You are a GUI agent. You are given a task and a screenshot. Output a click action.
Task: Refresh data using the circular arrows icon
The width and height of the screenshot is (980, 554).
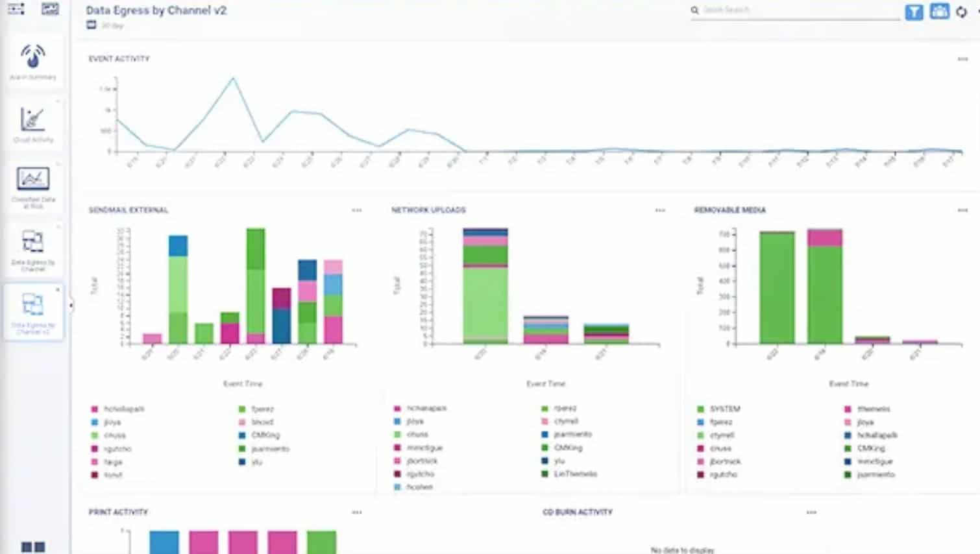tap(962, 12)
